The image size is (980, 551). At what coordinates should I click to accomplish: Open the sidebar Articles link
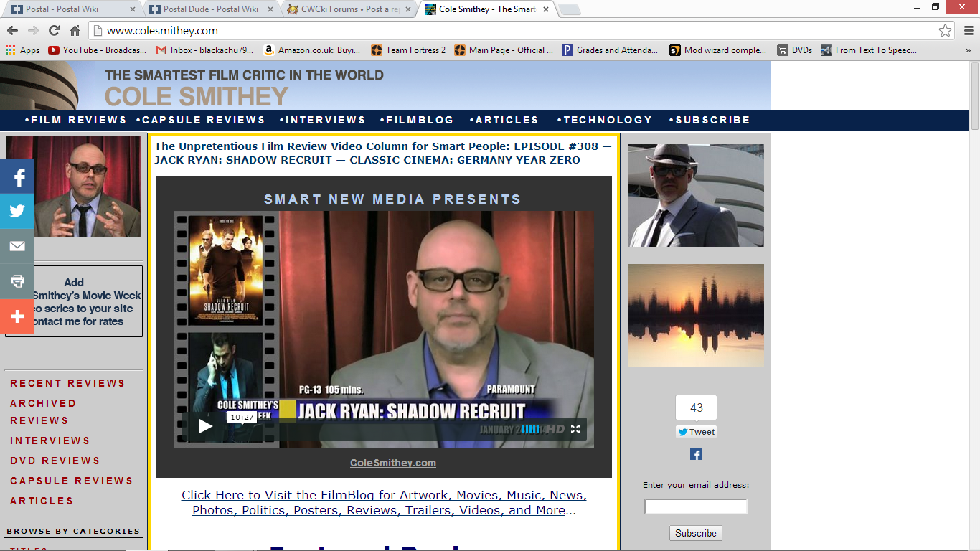pos(42,501)
